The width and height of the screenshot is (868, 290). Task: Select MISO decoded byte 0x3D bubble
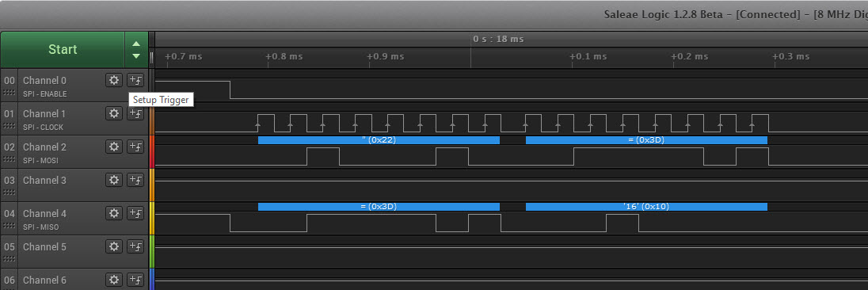click(379, 207)
